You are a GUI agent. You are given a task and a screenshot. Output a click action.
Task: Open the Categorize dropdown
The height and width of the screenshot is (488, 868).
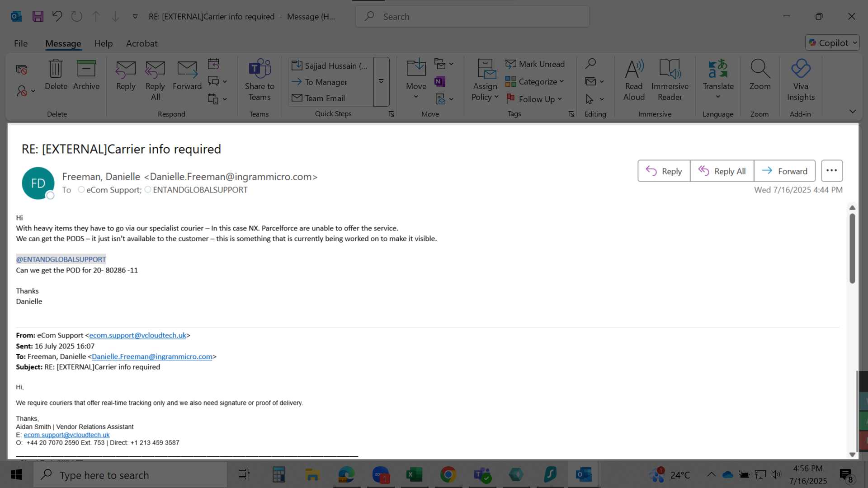pos(535,82)
